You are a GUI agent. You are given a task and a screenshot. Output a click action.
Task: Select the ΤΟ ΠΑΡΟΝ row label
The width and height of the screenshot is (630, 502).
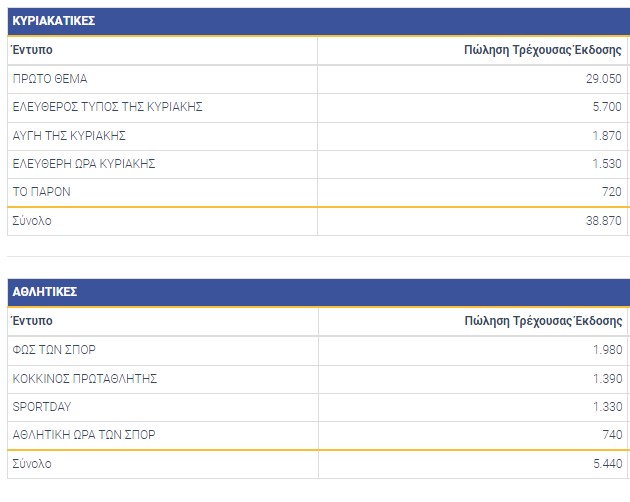tap(41, 191)
